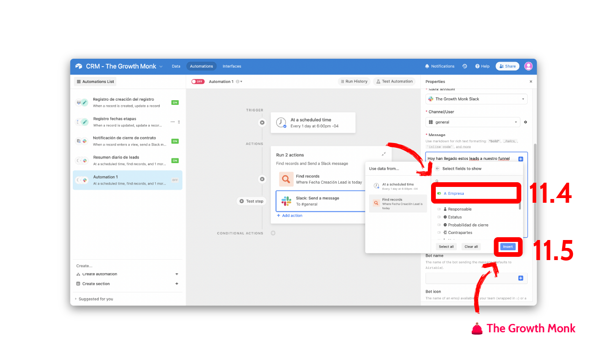The image size is (607, 364).
Task: Click Slack icon of Notificación de cierre
Action: tap(84, 141)
